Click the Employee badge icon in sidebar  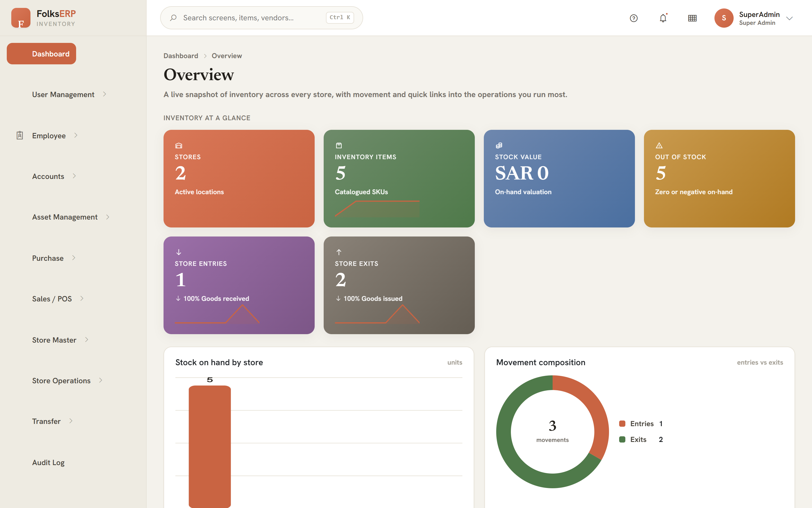[x=20, y=135]
